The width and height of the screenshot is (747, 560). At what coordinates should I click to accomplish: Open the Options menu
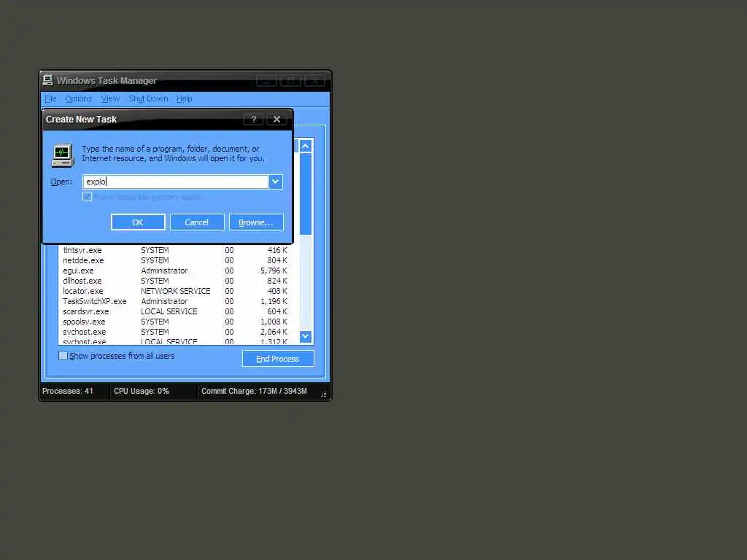79,98
